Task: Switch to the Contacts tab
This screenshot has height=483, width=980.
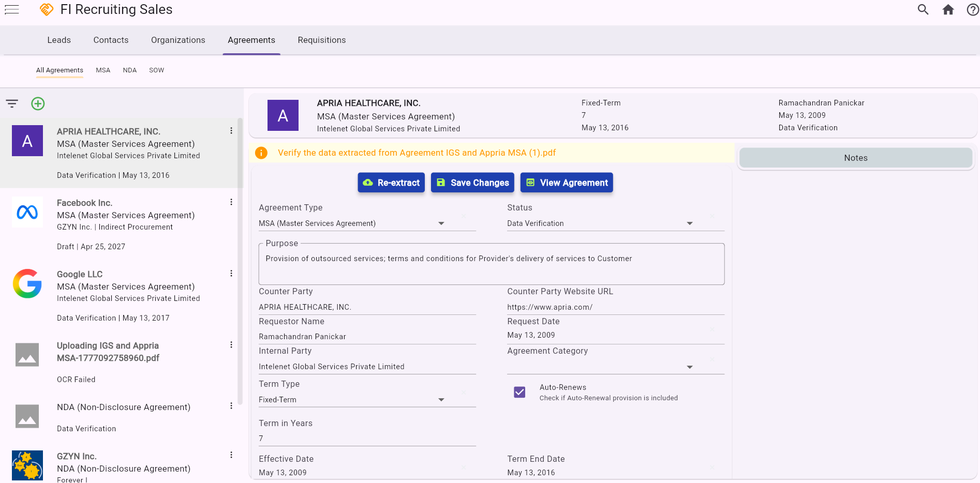Action: pyautogui.click(x=111, y=40)
